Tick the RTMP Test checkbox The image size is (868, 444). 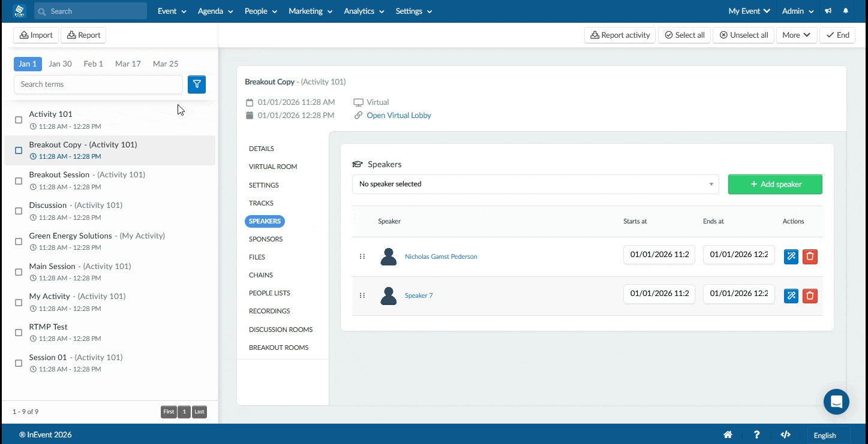(x=19, y=333)
